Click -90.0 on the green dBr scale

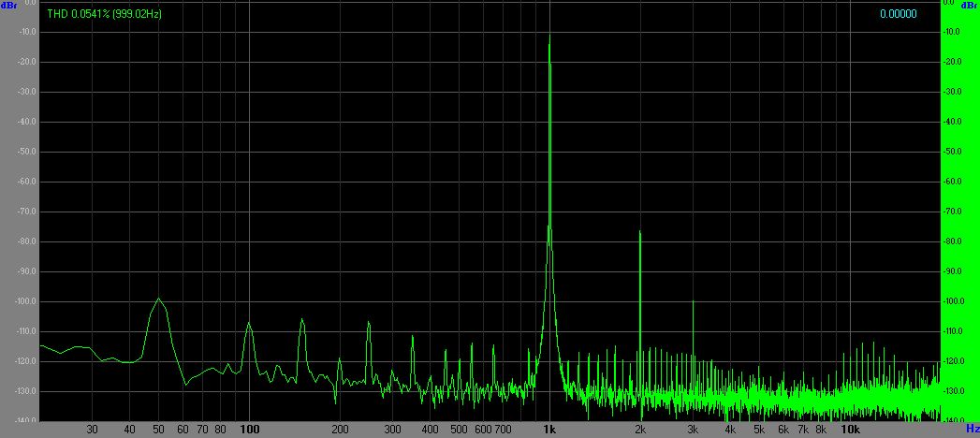click(953, 271)
